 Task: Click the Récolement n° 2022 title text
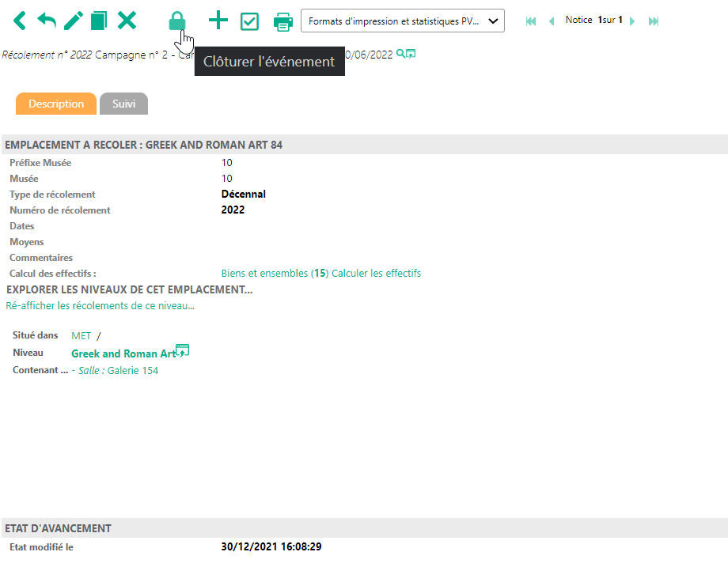pos(47,55)
